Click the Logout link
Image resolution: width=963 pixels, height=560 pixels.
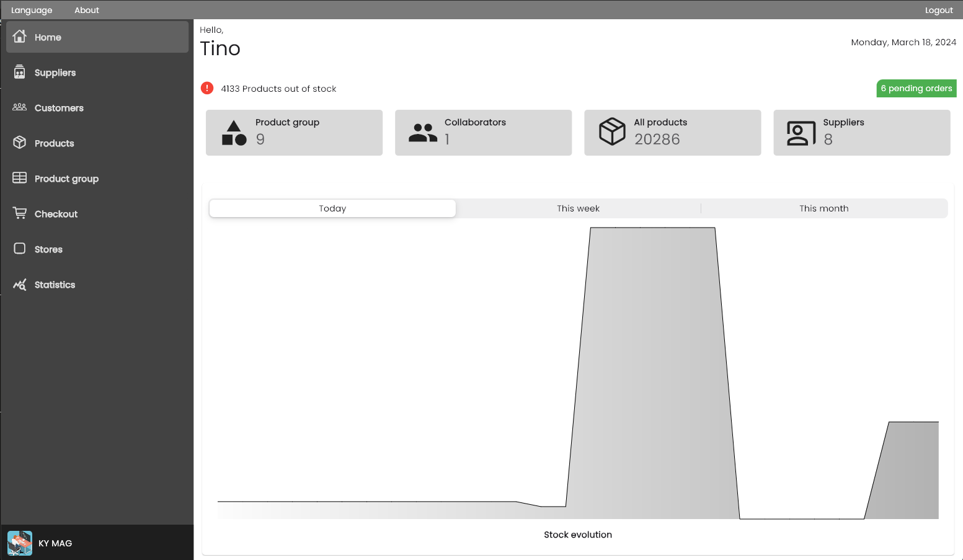point(939,10)
